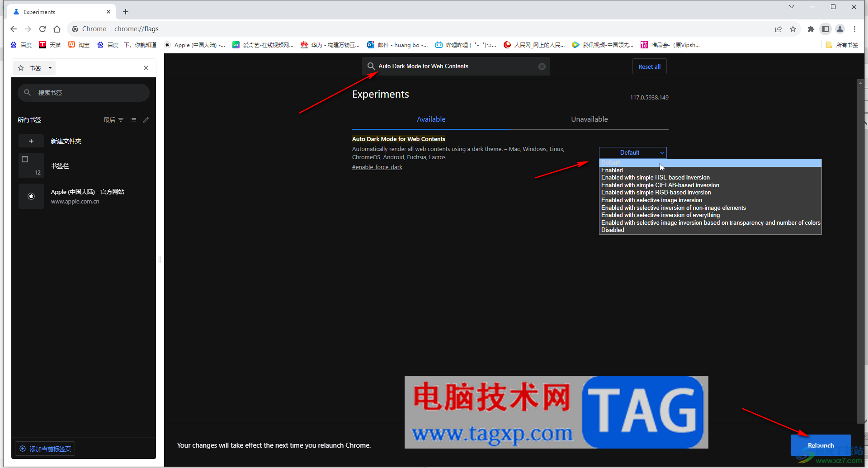Create a new folder with 新建文件夹
Viewport: 868px width, 468px height.
(x=84, y=141)
